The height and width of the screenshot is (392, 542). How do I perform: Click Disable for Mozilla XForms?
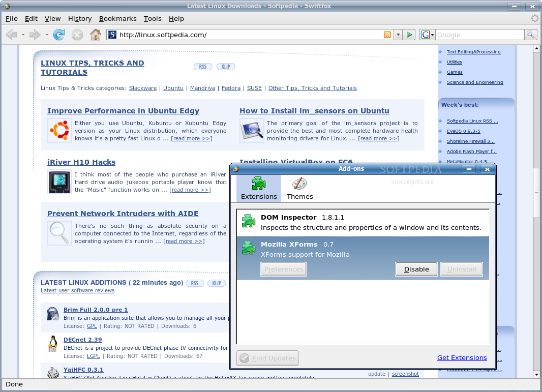click(x=416, y=269)
